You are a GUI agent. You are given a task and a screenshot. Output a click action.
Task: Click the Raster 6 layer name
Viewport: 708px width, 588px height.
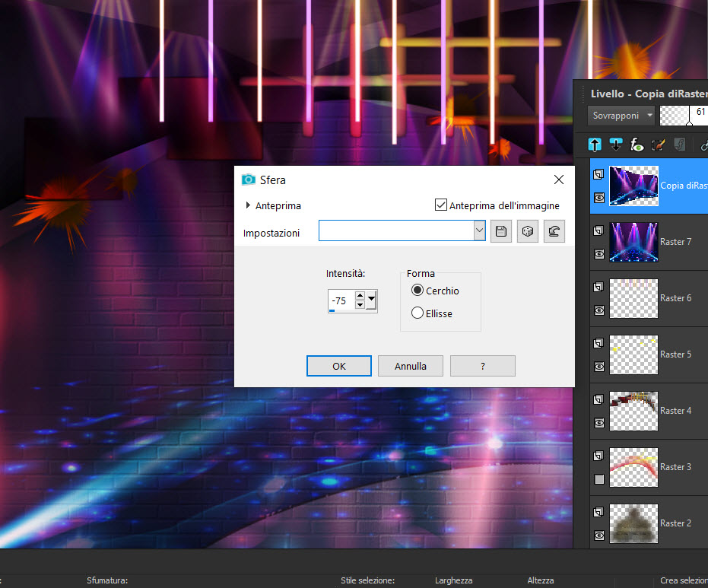[x=675, y=298]
